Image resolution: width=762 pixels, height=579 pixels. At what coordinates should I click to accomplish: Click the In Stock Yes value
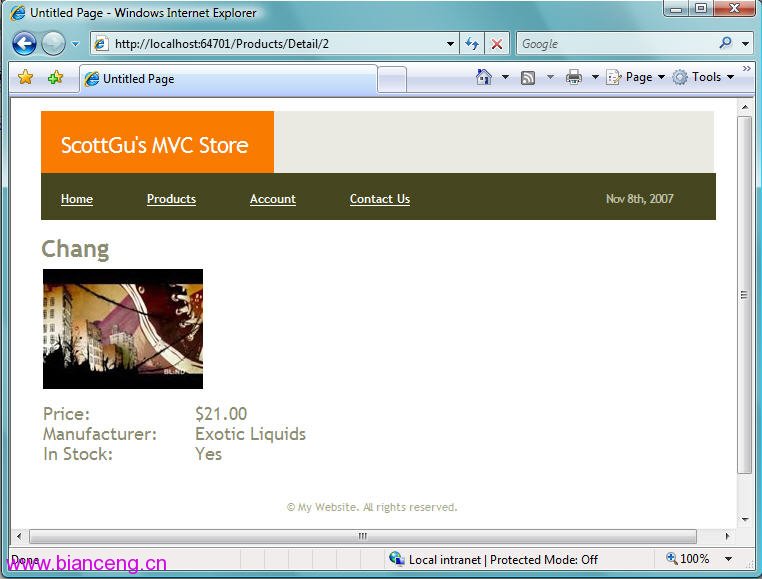point(208,454)
